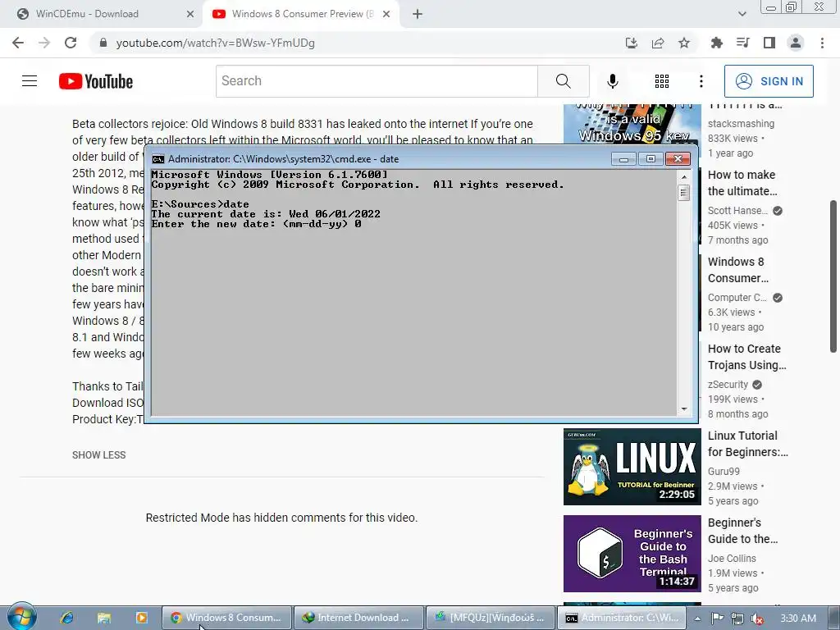The width and height of the screenshot is (840, 630).
Task: Click the muted volume tray icon
Action: (757, 619)
